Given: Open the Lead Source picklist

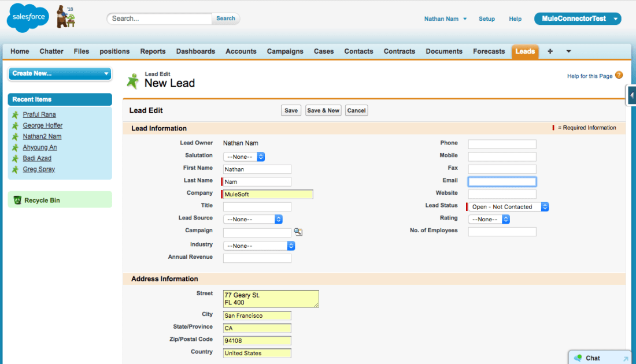Looking at the screenshot, I should (252, 219).
